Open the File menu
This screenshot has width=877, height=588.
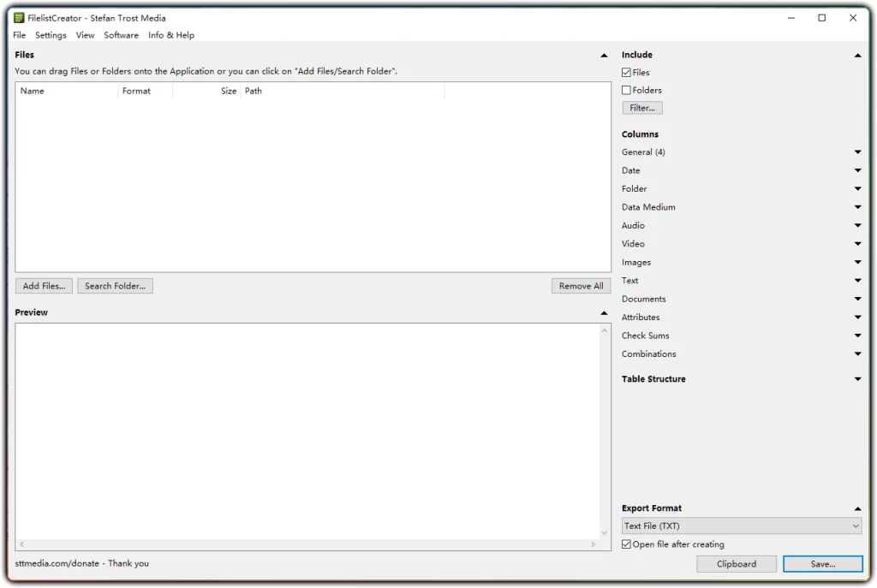[19, 35]
